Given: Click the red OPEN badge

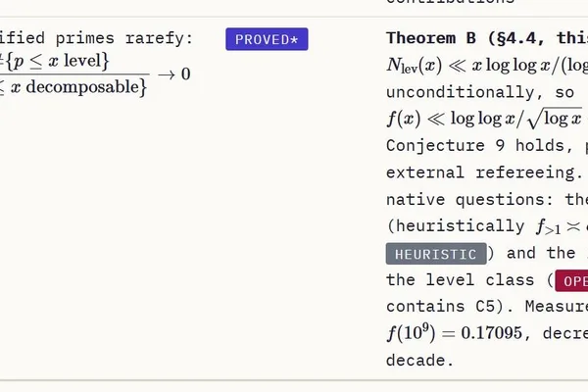Looking at the screenshot, I should tap(571, 280).
